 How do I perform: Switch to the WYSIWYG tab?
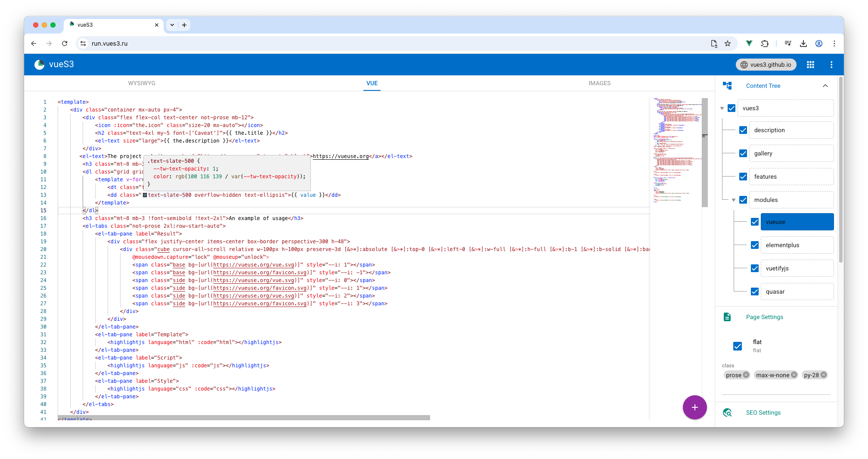point(142,83)
